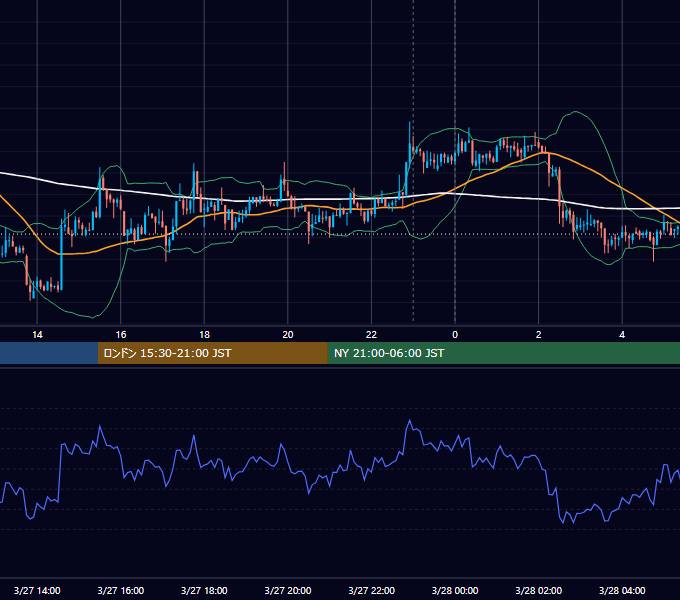Click the NY 21:00-06:00 JST session bar

click(x=503, y=353)
